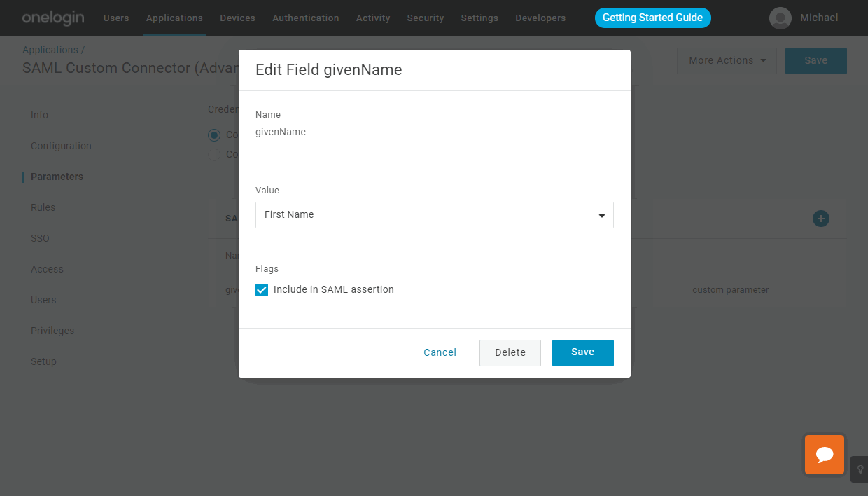Open the orange support chat bubble
This screenshot has width=868, height=496.
[824, 455]
